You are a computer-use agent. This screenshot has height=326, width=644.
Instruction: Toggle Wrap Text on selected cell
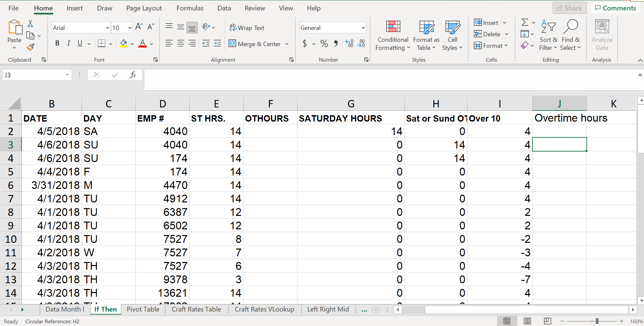tap(247, 28)
